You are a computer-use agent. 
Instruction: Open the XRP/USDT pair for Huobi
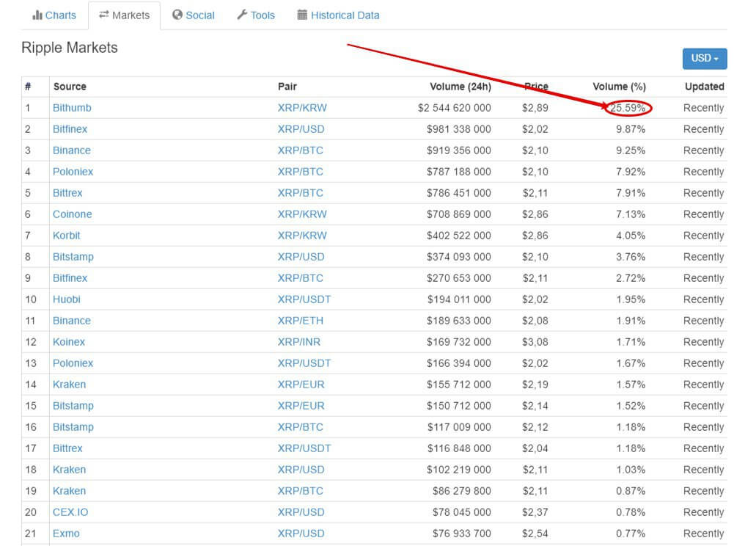304,299
